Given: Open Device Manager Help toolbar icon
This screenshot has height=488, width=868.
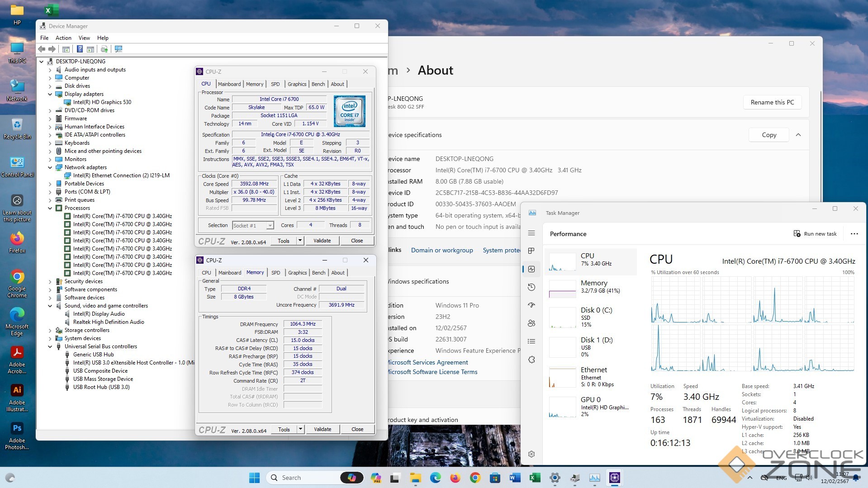Looking at the screenshot, I should 80,49.
